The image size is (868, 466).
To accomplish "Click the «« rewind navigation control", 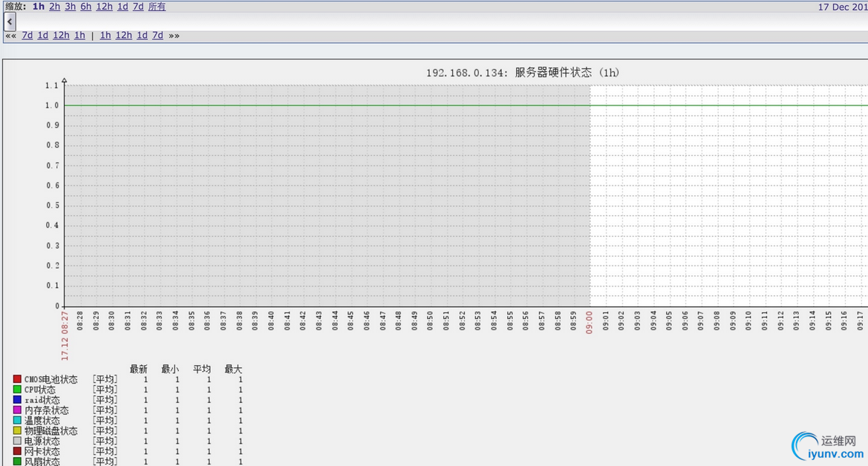I will click(10, 35).
